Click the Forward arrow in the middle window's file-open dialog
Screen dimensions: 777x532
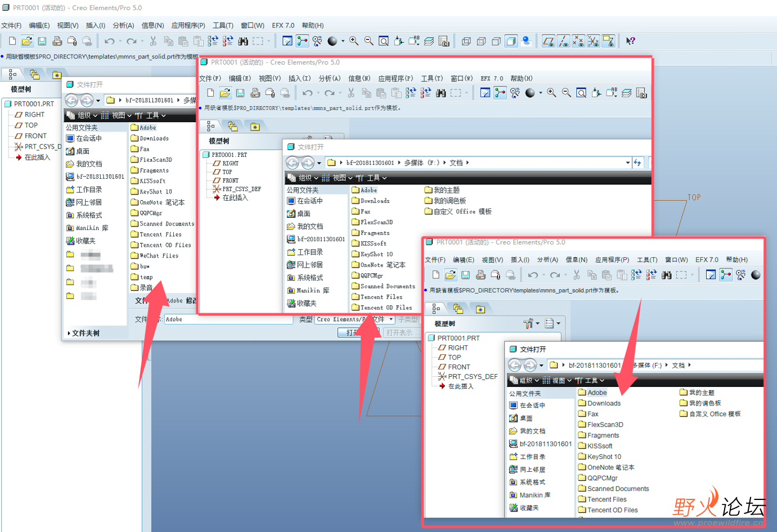pos(308,163)
